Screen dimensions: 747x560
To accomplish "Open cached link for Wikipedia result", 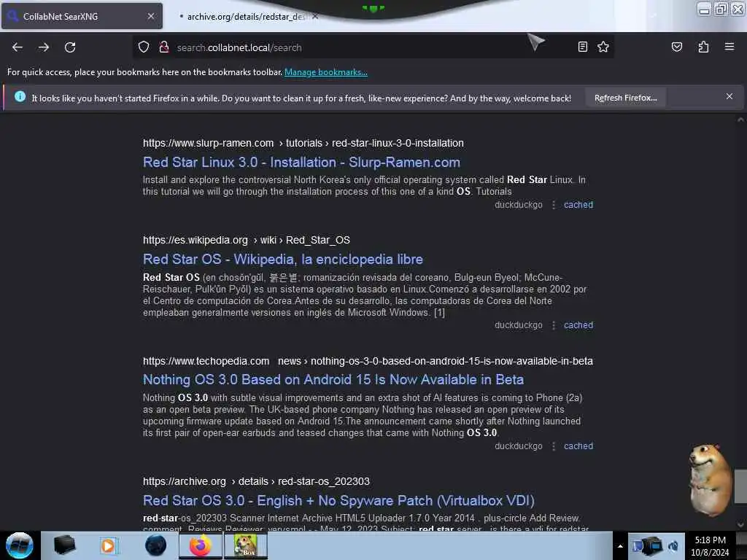I will [x=578, y=325].
